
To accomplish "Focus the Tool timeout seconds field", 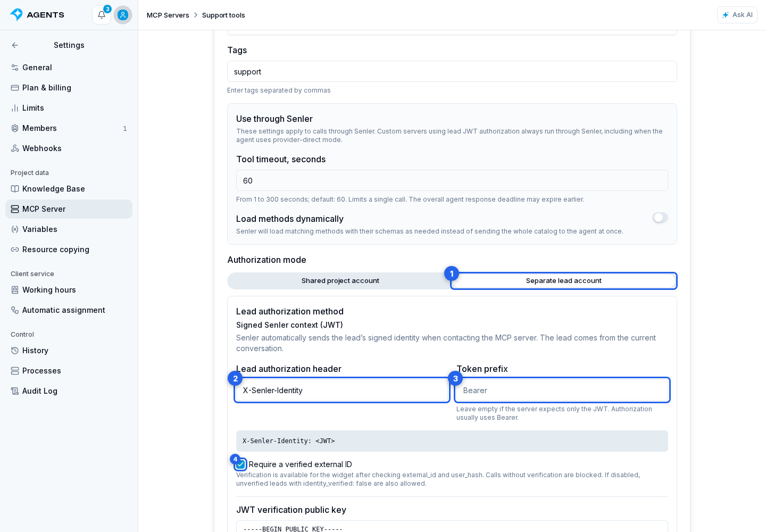I will click(x=452, y=180).
